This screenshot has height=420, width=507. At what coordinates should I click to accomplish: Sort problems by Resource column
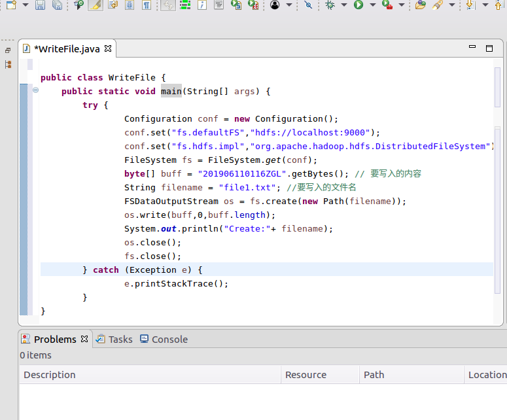click(320, 375)
